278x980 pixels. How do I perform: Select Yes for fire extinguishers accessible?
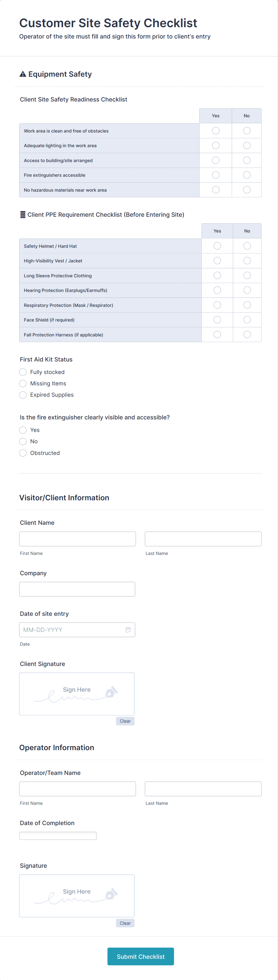pyautogui.click(x=216, y=175)
